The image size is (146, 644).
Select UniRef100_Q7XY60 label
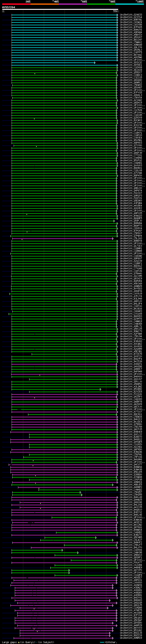131,146
